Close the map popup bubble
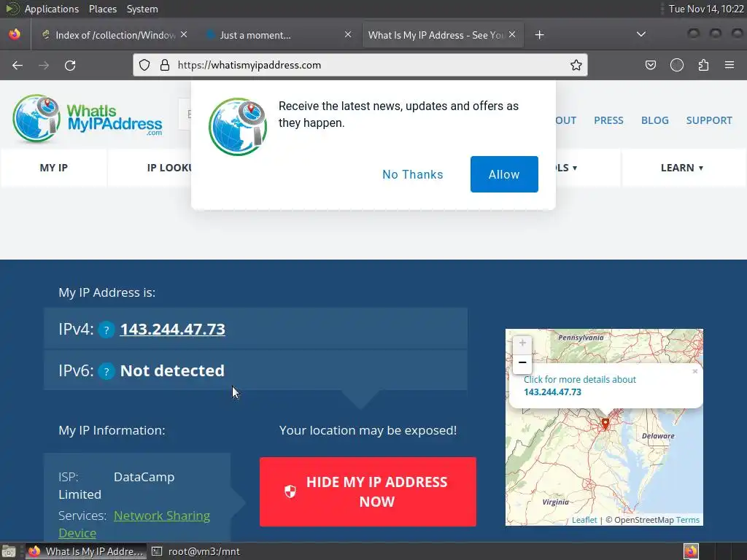 click(694, 371)
